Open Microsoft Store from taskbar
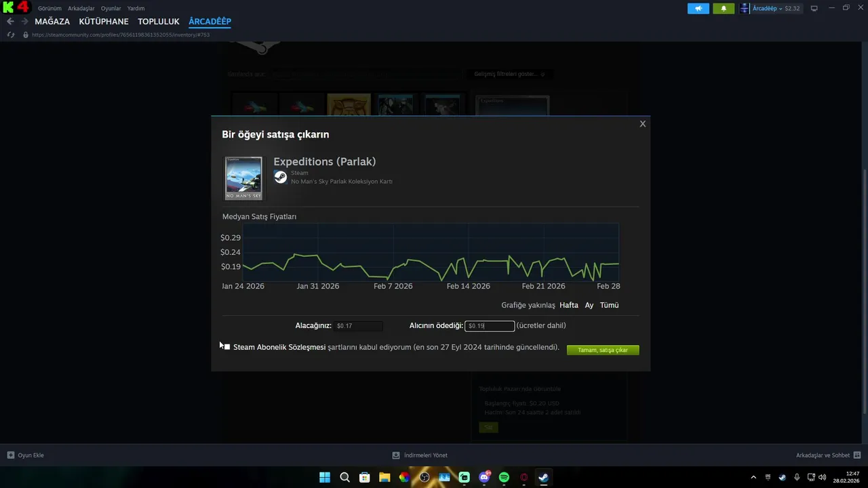The height and width of the screenshot is (488, 868). point(364,477)
